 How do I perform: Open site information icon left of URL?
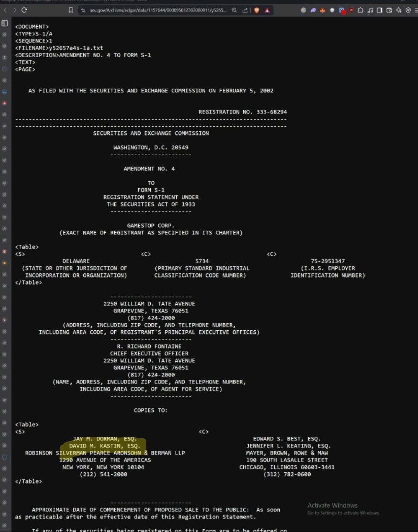[83, 10]
